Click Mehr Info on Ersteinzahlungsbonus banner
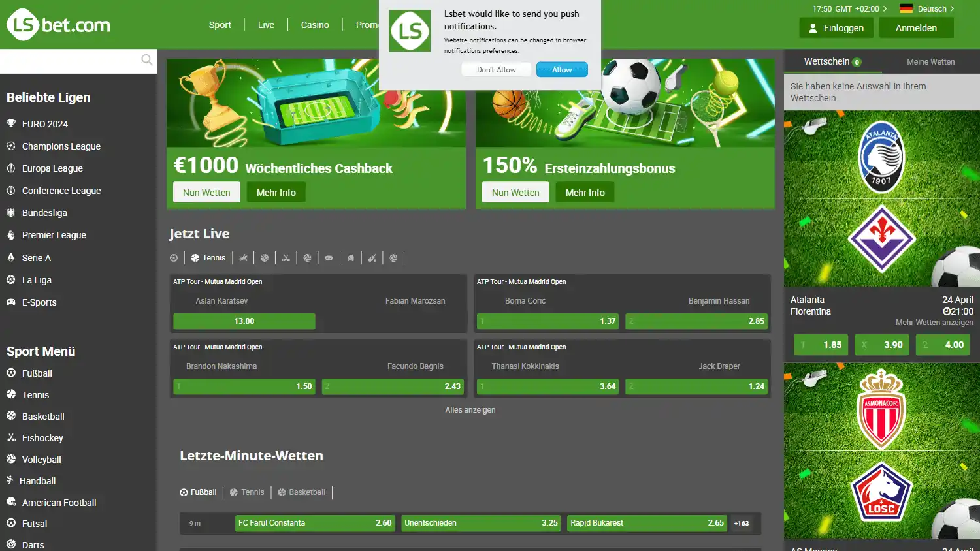Image resolution: width=980 pixels, height=551 pixels. pos(585,192)
